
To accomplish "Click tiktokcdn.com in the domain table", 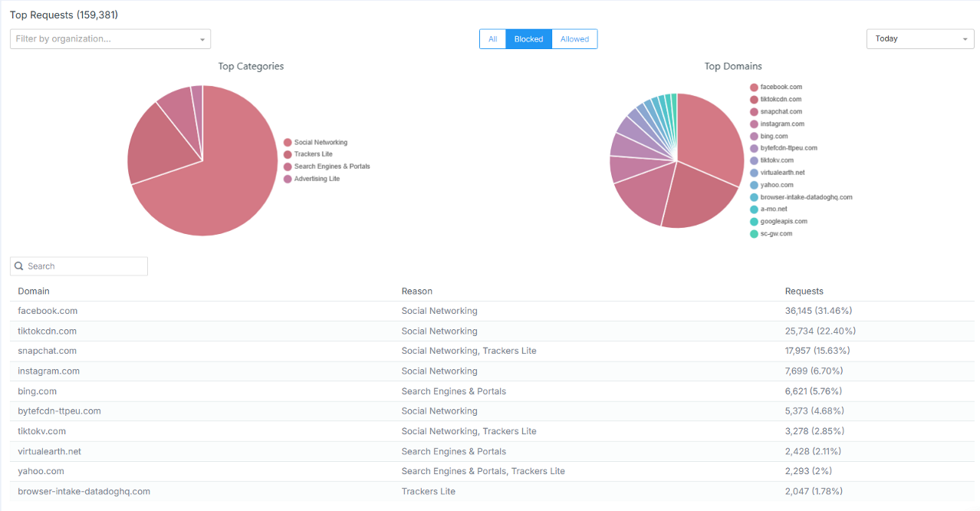I will tap(48, 331).
